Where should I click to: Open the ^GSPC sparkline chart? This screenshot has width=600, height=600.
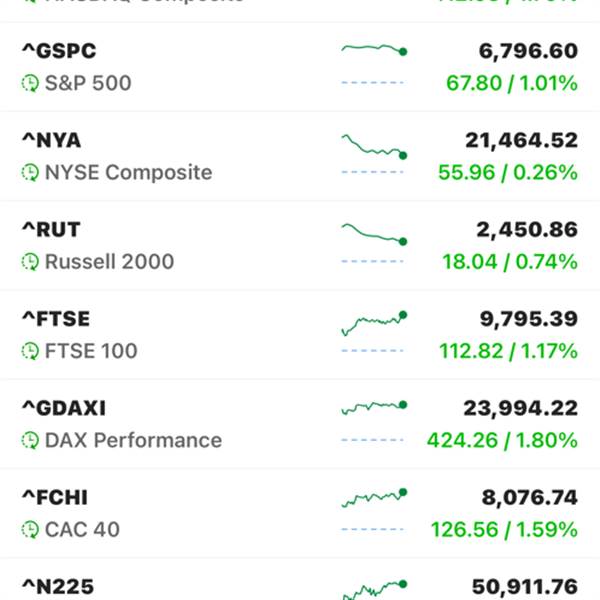click(x=374, y=60)
